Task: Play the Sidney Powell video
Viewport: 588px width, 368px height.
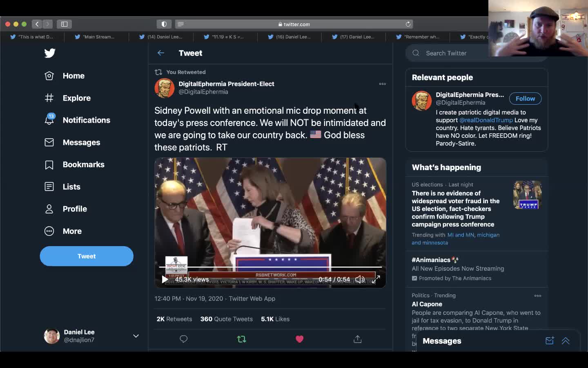Action: click(165, 280)
